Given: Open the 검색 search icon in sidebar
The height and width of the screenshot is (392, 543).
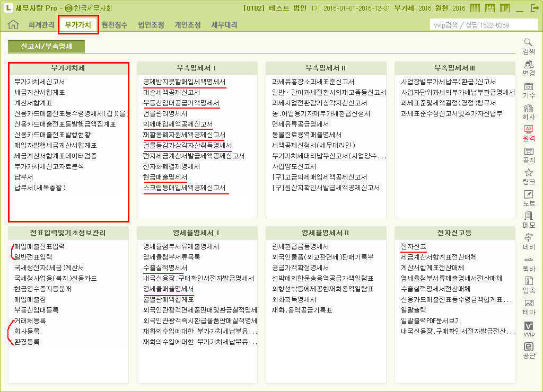Looking at the screenshot, I should tap(529, 47).
